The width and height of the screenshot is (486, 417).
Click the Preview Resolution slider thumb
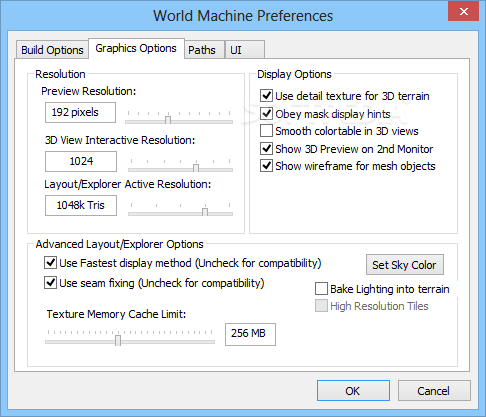pos(168,120)
